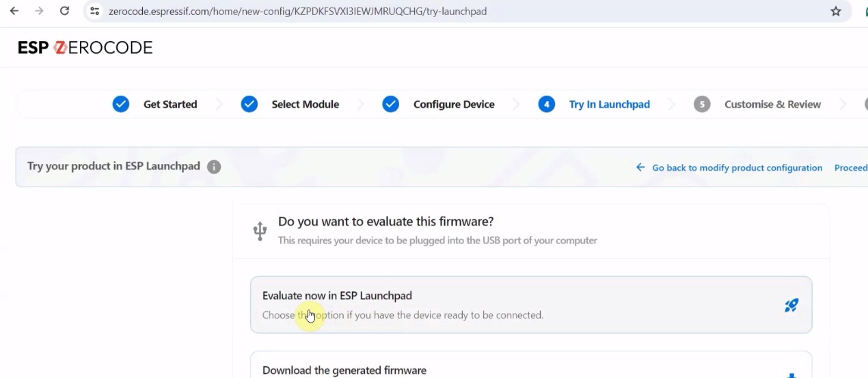Click the Proceed link
The width and height of the screenshot is (868, 378).
851,167
